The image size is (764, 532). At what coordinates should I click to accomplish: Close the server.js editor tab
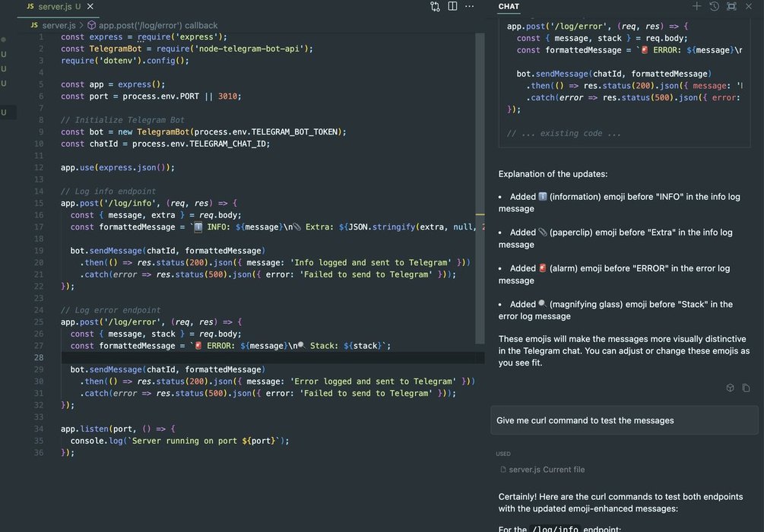point(90,6)
